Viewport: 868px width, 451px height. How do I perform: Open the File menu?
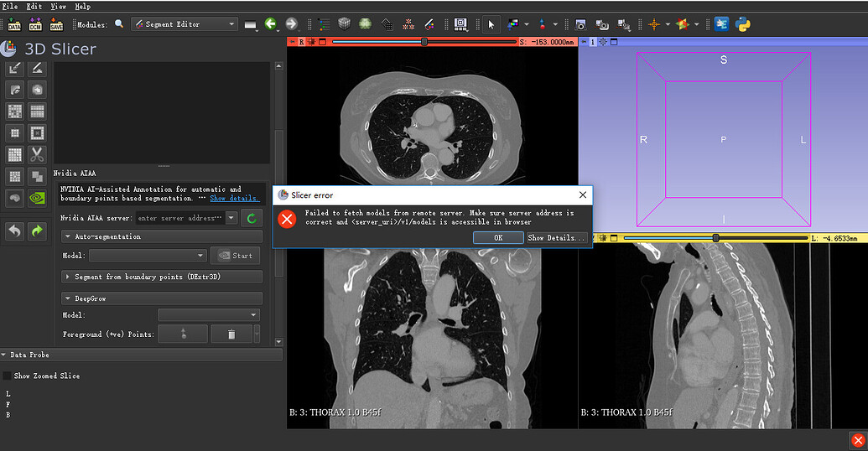click(10, 6)
